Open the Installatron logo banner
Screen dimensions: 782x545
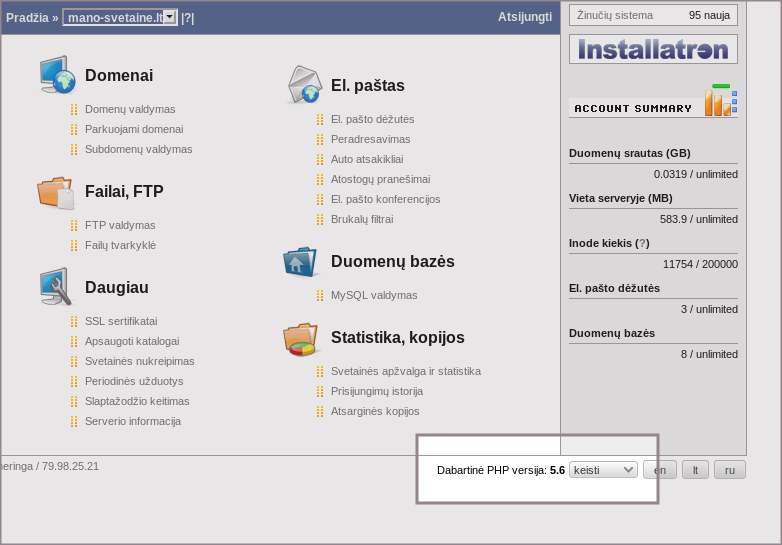point(653,49)
